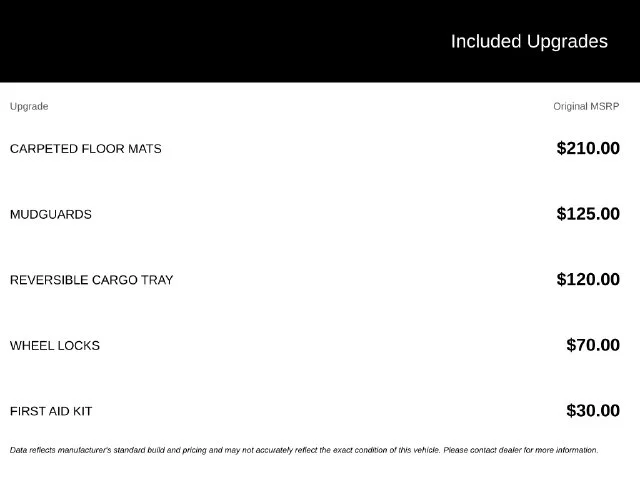
Task: Click the data disclaimer footnote text
Action: [304, 450]
